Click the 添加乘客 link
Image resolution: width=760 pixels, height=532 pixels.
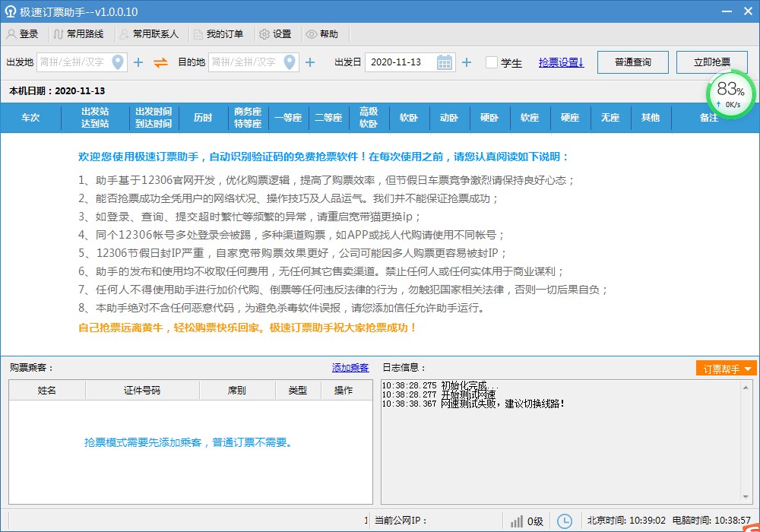[350, 368]
